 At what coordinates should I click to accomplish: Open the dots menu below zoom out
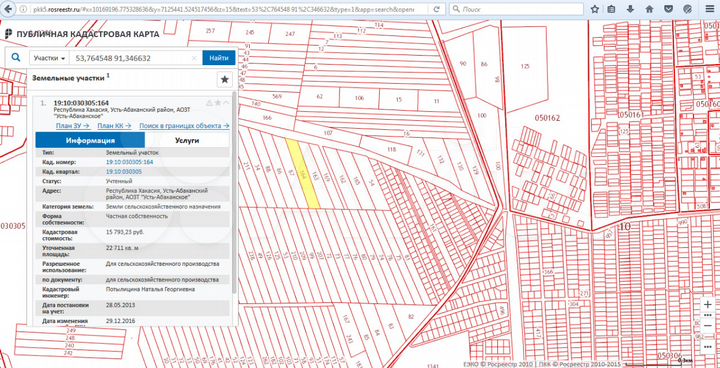click(x=708, y=346)
